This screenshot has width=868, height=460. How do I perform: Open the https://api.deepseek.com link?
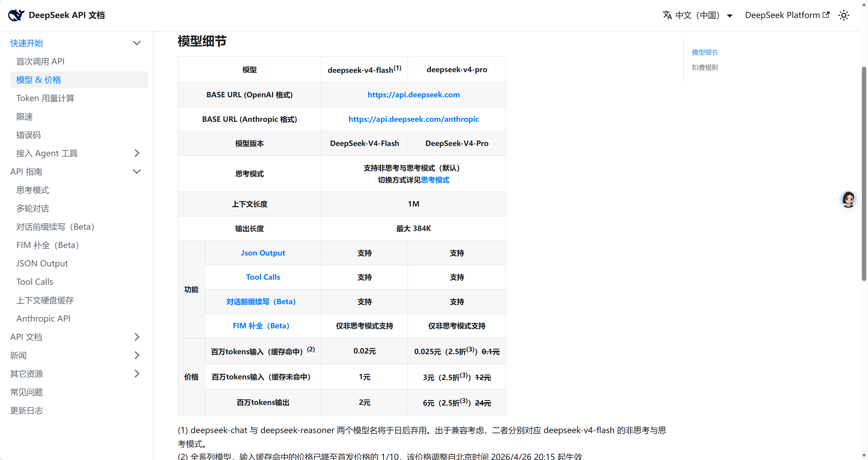point(413,95)
